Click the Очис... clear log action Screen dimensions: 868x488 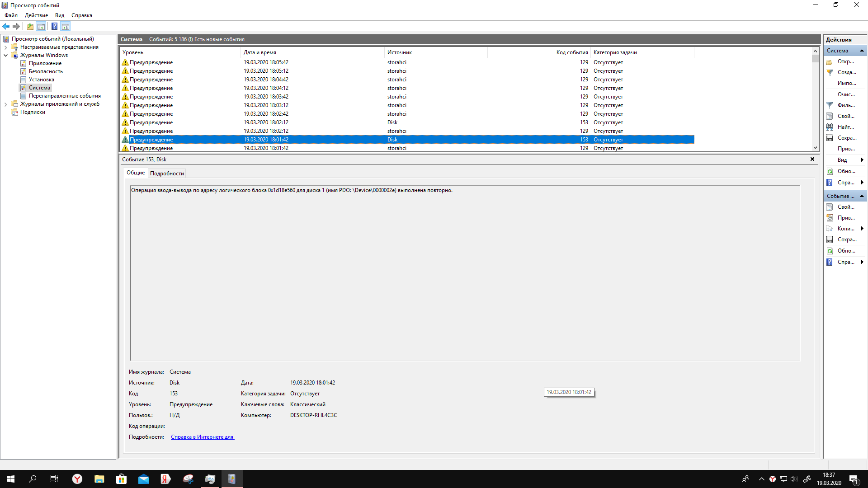(845, 94)
